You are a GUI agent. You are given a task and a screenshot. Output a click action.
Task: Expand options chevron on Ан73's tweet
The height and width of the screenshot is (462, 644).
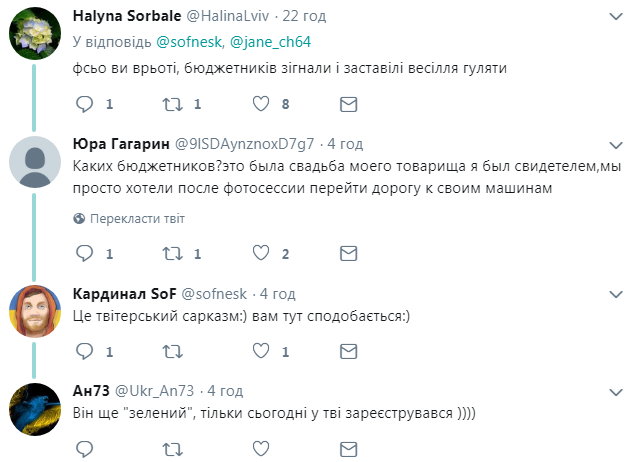click(x=617, y=391)
